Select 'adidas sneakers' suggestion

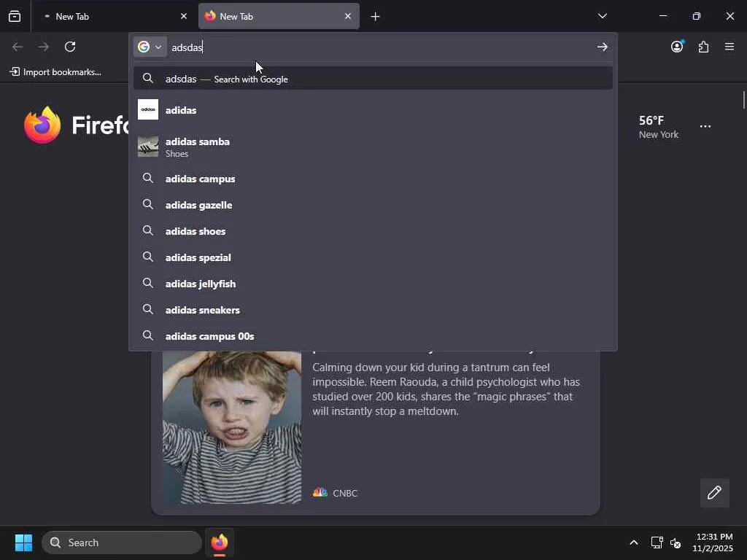tap(373, 310)
